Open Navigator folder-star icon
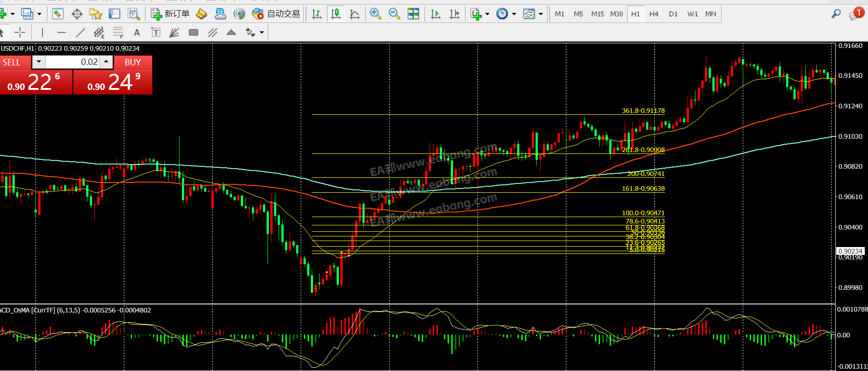Screen dimensions: 868x371 click(95, 14)
